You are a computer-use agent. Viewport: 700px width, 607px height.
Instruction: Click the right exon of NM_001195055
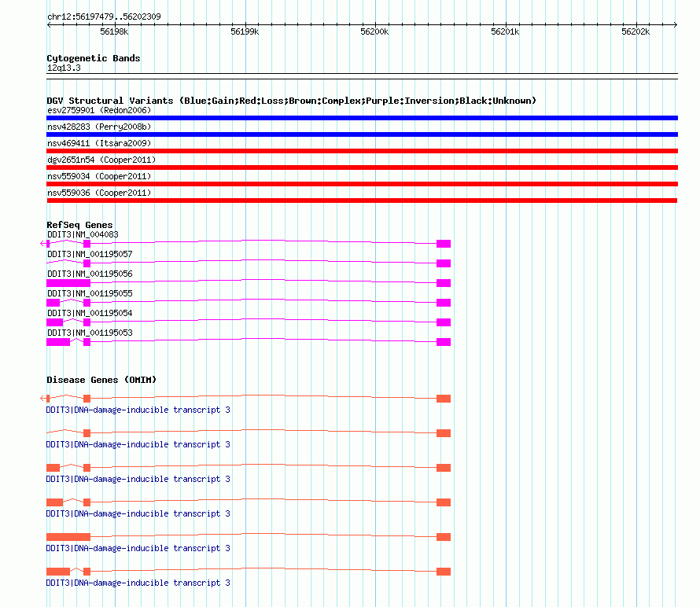coord(444,303)
